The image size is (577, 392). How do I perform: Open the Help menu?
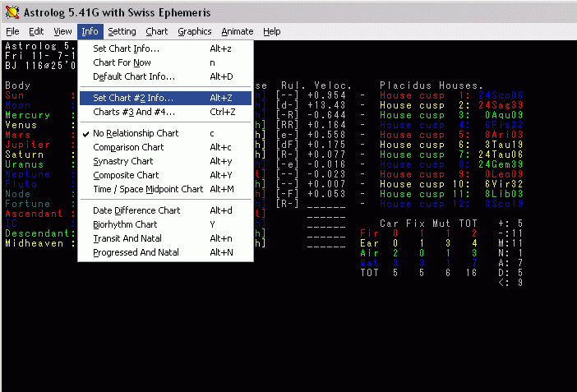coord(271,32)
